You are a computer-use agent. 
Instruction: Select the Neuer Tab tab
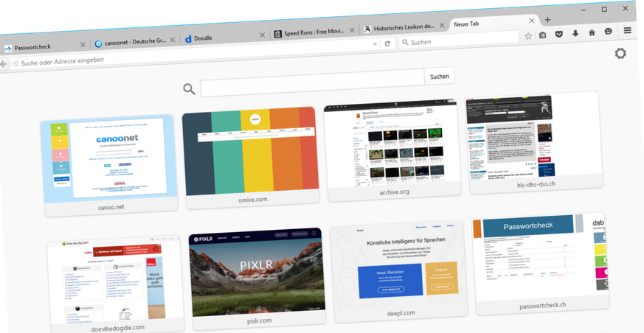pos(494,24)
